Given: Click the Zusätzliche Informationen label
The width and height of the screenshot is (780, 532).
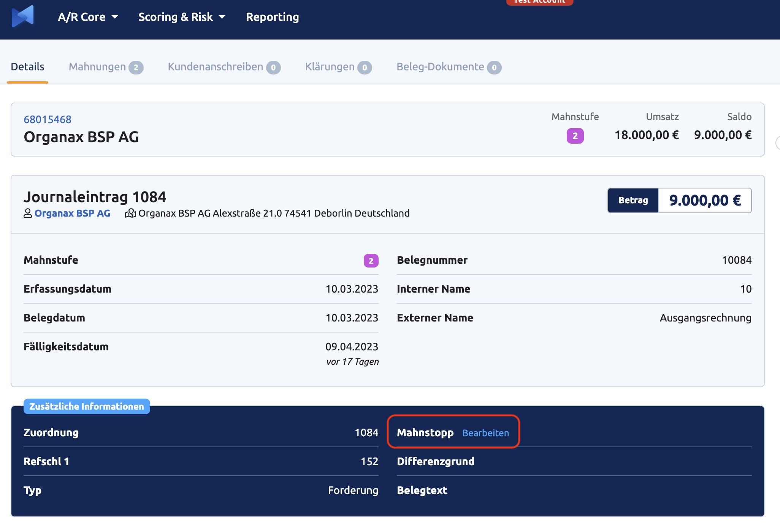Looking at the screenshot, I should point(87,407).
